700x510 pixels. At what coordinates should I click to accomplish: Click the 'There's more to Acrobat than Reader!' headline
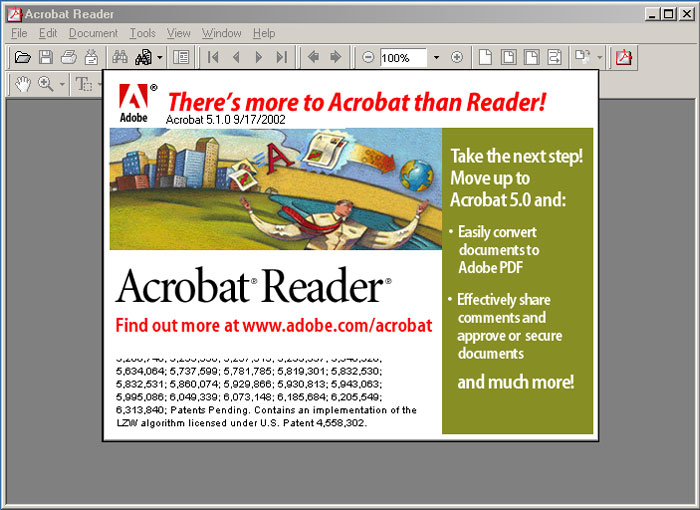pyautogui.click(x=357, y=102)
